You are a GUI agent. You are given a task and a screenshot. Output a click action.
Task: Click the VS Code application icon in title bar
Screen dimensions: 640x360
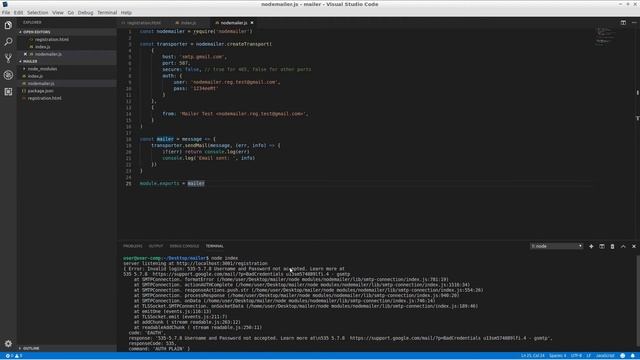5,4
